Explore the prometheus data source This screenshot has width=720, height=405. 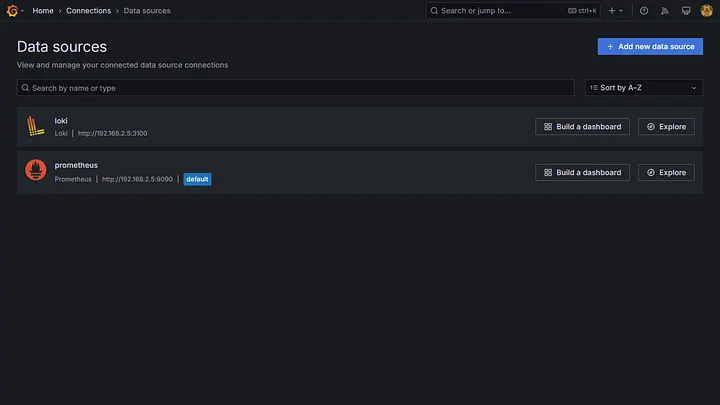[x=666, y=173]
